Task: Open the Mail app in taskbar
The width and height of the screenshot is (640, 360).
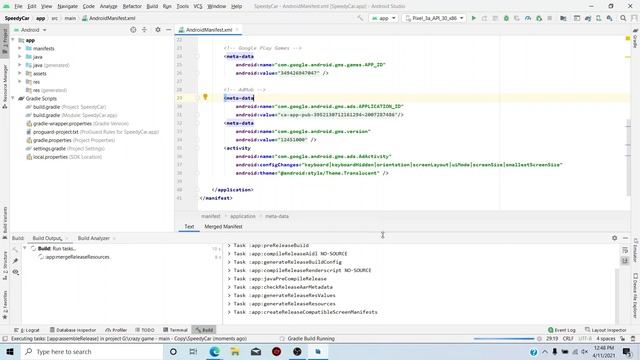Action: [256, 351]
